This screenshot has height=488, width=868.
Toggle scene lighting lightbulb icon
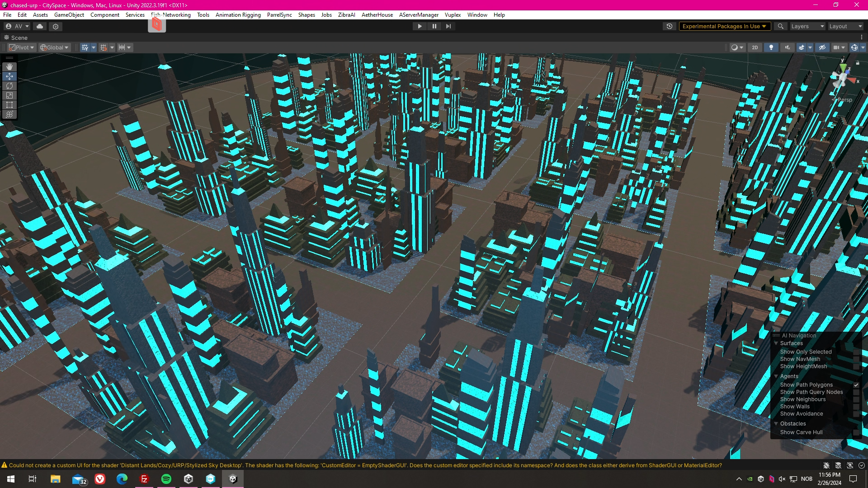(771, 47)
